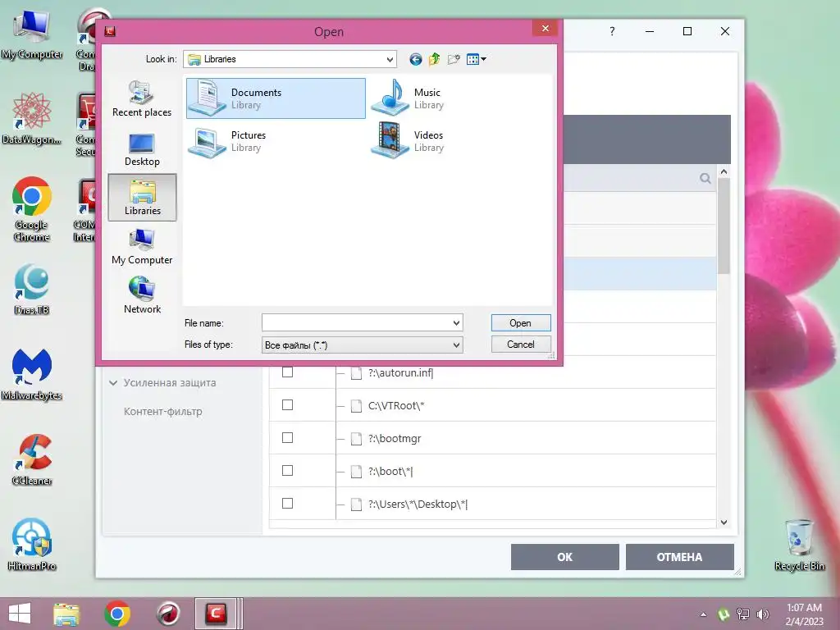
Task: Click the network tray icon
Action: click(743, 614)
